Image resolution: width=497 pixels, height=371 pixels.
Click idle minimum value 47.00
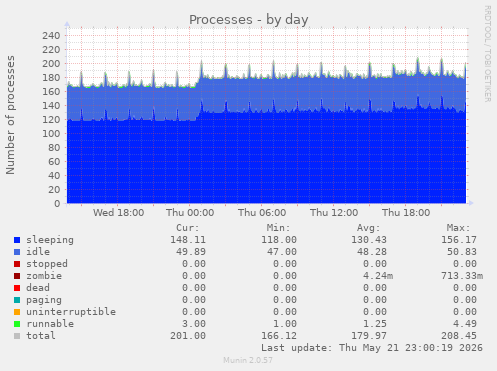pyautogui.click(x=282, y=252)
